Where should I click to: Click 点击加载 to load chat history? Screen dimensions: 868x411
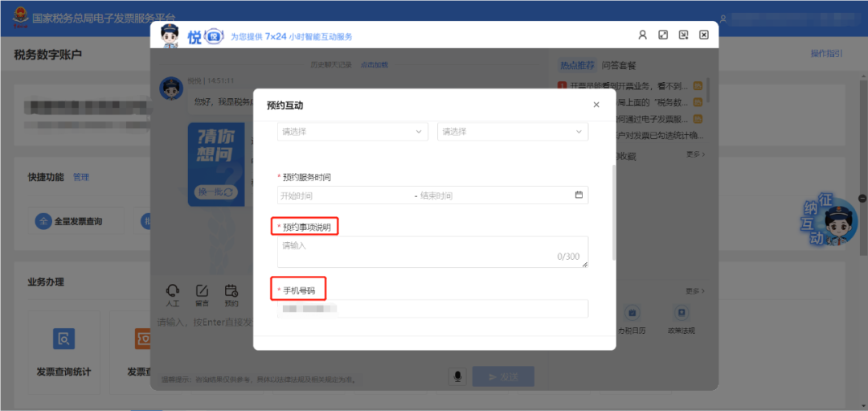point(375,64)
